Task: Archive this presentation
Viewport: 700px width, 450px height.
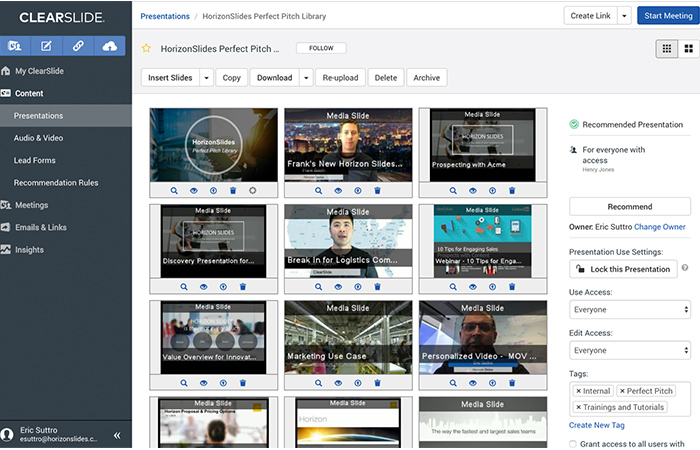Action: [426, 78]
